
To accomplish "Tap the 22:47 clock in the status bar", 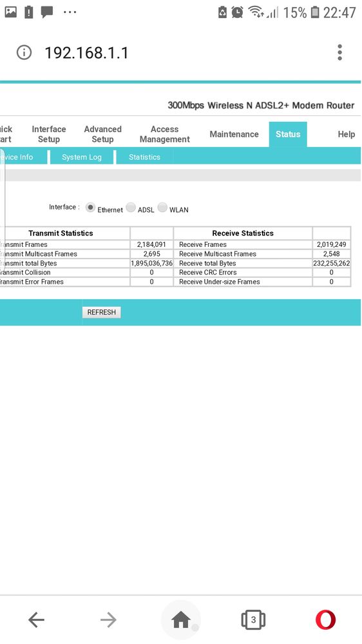I will (x=339, y=12).
